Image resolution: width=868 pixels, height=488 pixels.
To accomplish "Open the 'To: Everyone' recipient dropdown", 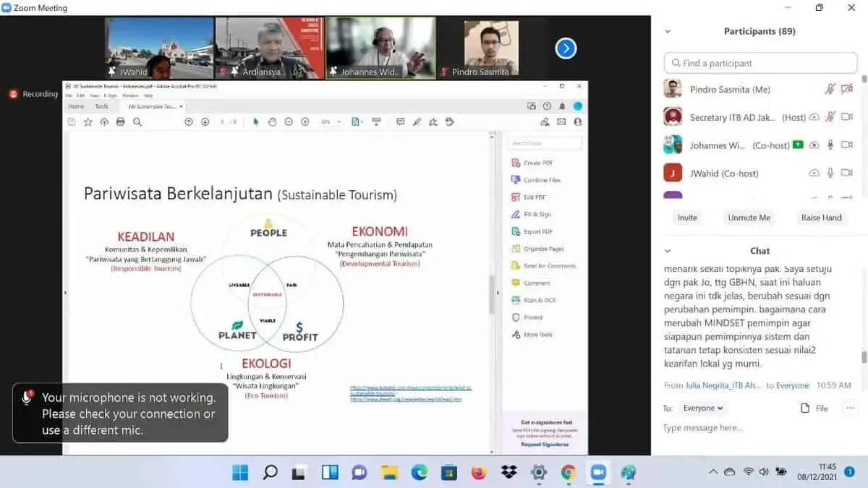I will (x=704, y=408).
